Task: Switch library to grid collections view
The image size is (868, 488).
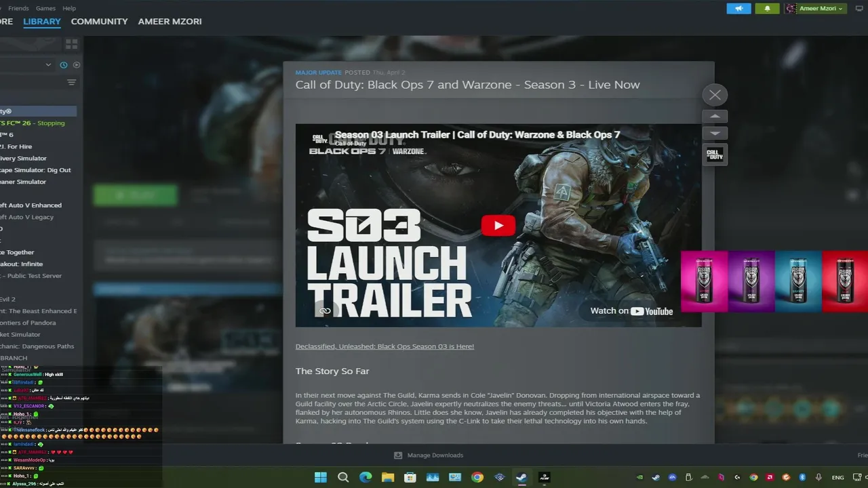Action: [x=71, y=44]
